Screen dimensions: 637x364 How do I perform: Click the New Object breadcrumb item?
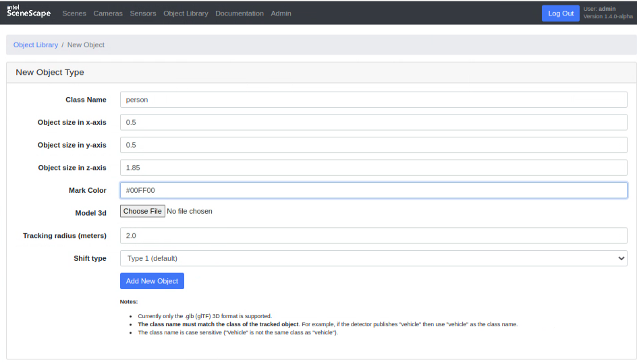(x=86, y=45)
